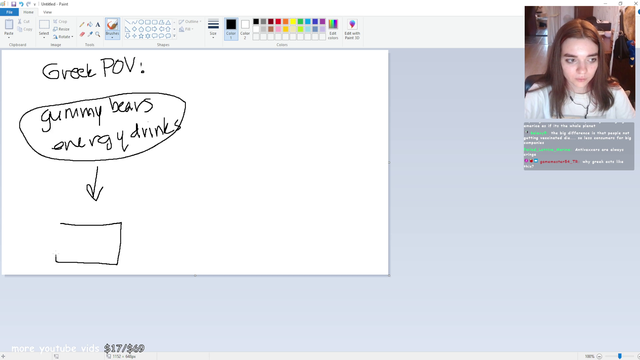This screenshot has width=640, height=360.
Task: Expand the Rotate options
Action: click(63, 37)
